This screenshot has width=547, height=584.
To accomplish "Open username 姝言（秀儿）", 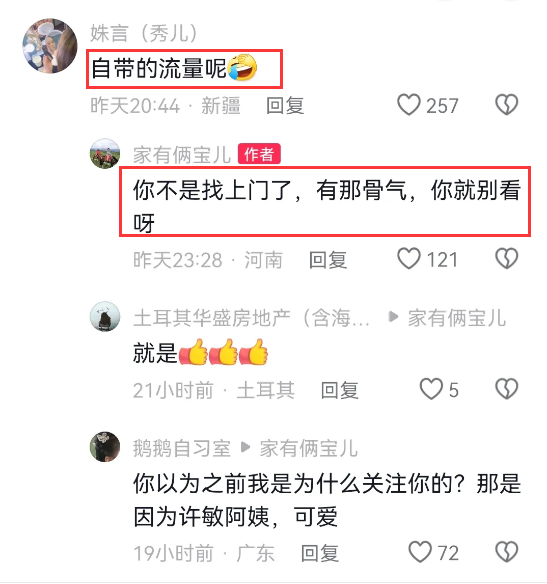I will 144,34.
